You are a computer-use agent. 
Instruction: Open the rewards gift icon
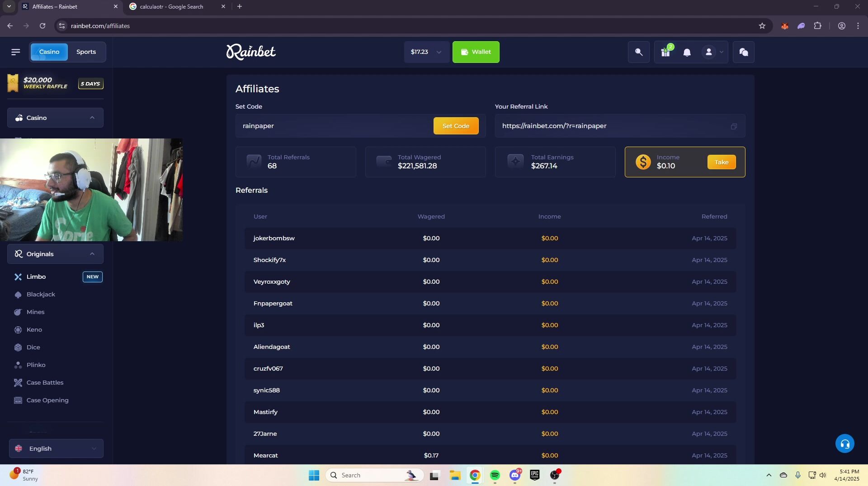point(665,52)
